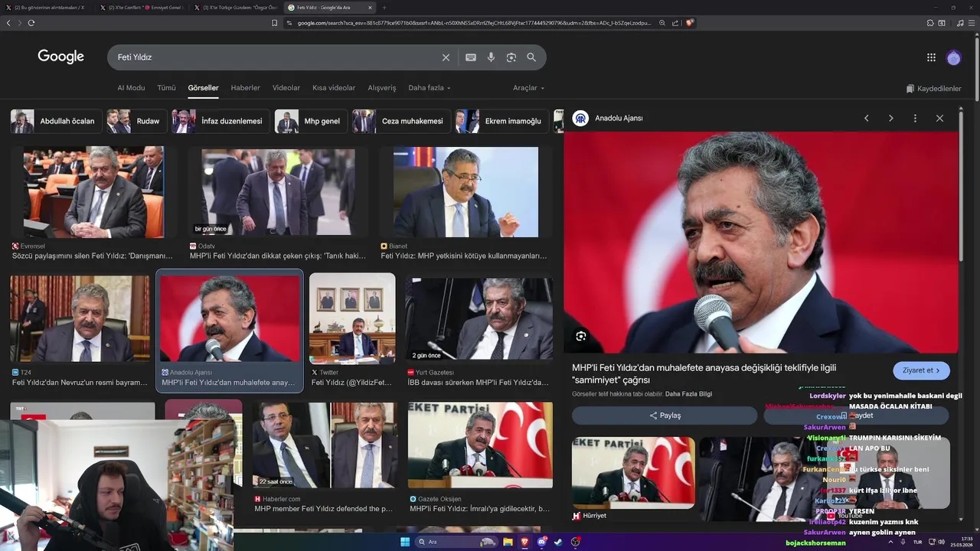Open clock and date in system tray

(961, 542)
